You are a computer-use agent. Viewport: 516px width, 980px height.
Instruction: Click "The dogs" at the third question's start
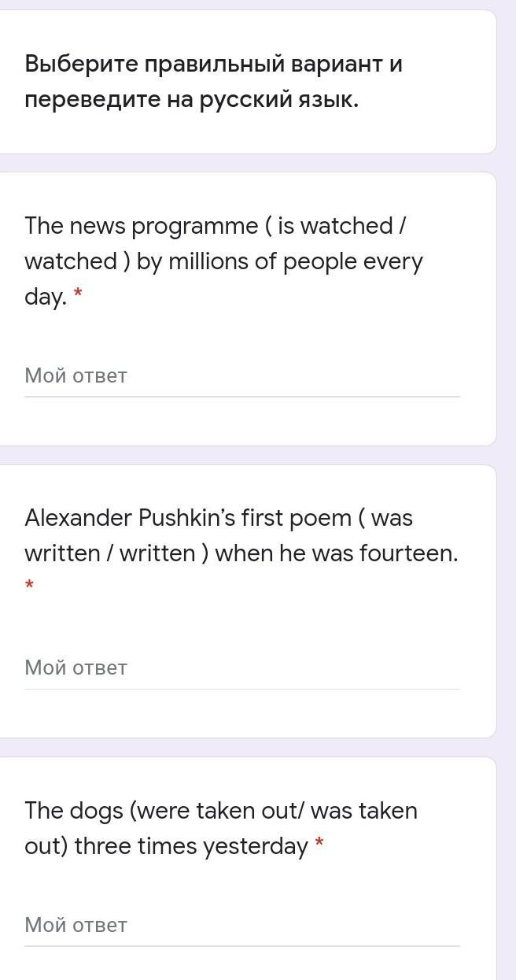(x=63, y=811)
